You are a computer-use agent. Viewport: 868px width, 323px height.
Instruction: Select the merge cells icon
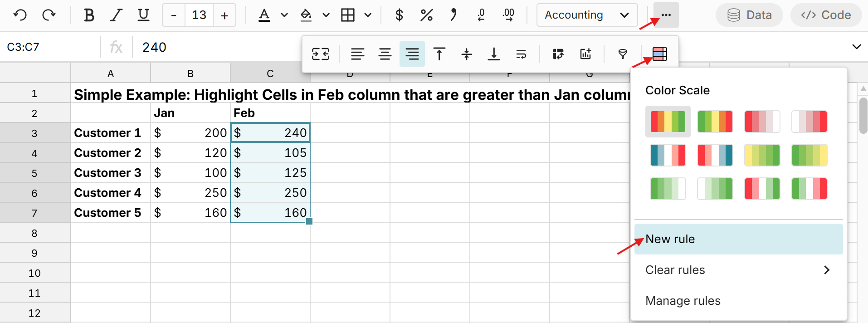(x=321, y=54)
